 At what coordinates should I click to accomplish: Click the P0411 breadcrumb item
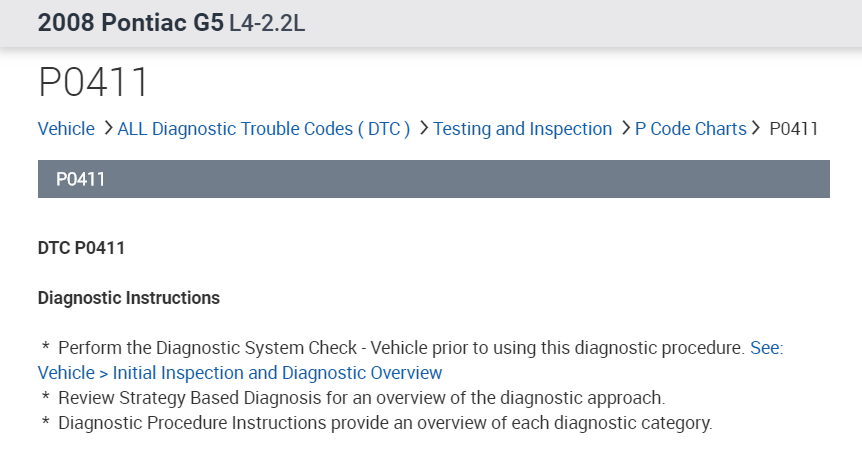coord(794,129)
